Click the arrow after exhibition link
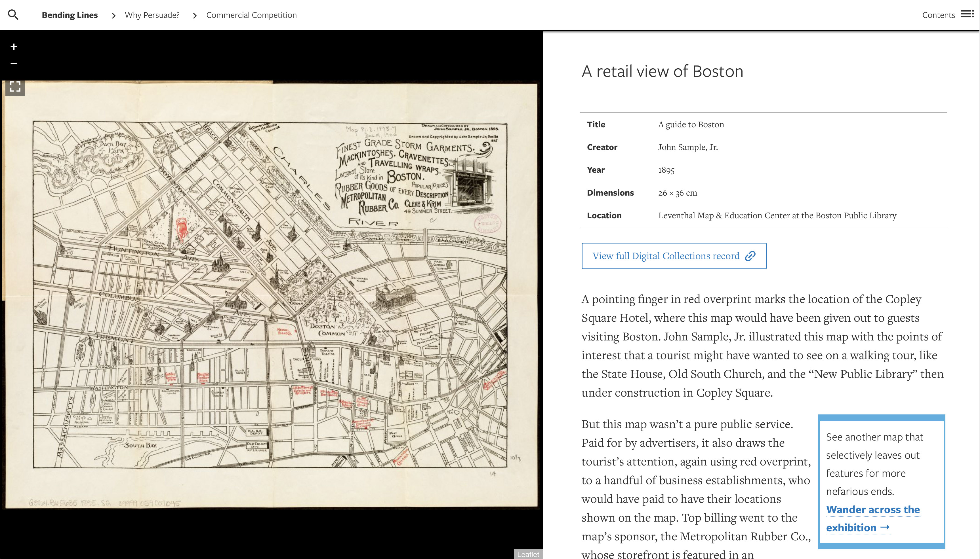This screenshot has height=559, width=980. [885, 527]
